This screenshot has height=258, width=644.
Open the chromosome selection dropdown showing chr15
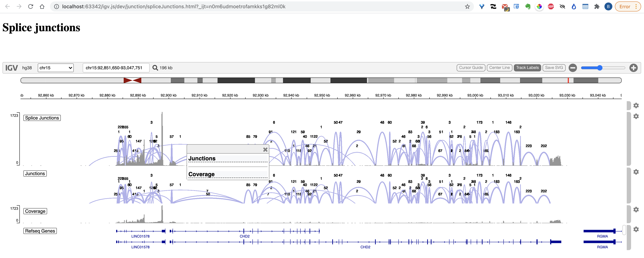tap(56, 68)
